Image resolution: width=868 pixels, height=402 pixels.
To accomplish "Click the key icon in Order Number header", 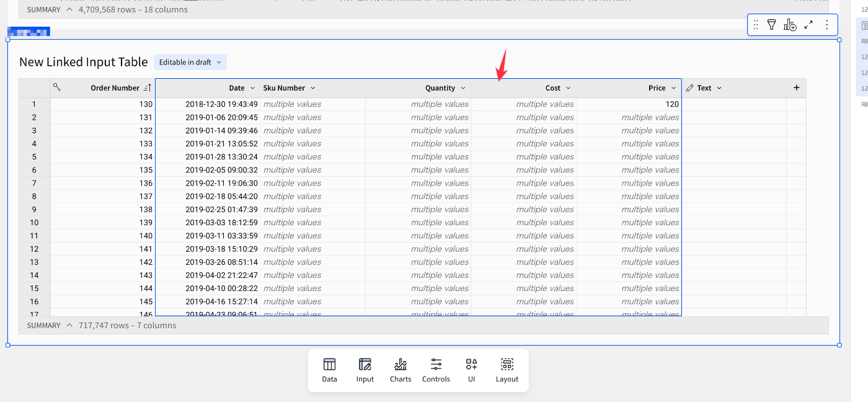I will [56, 87].
